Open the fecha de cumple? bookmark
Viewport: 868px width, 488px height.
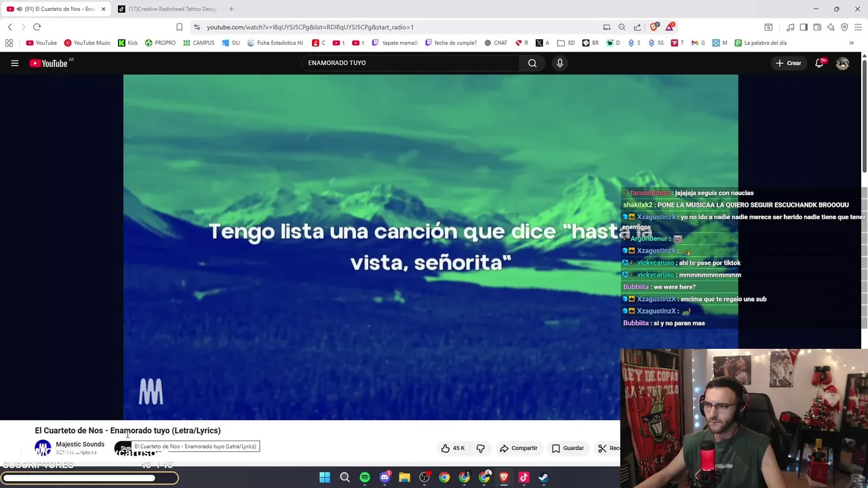click(x=451, y=43)
